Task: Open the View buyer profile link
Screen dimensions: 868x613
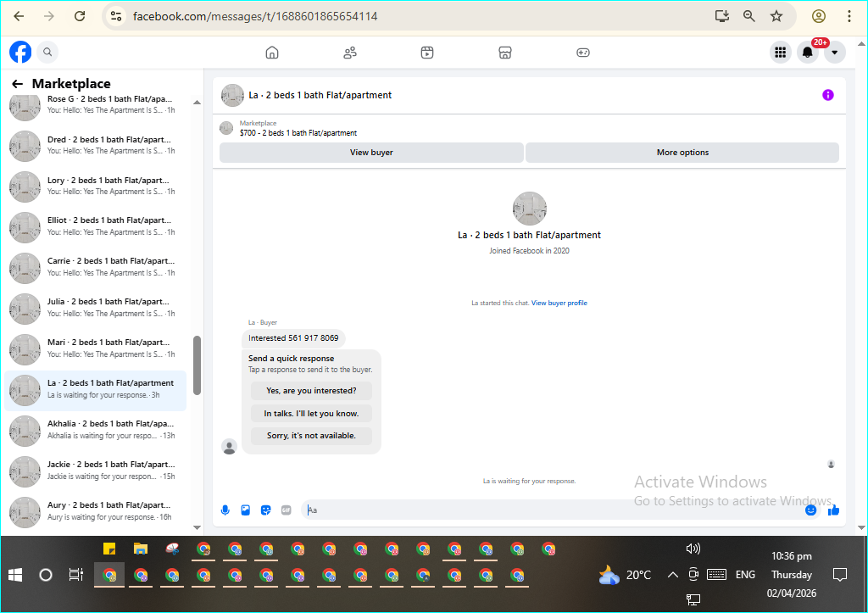Action: (559, 303)
